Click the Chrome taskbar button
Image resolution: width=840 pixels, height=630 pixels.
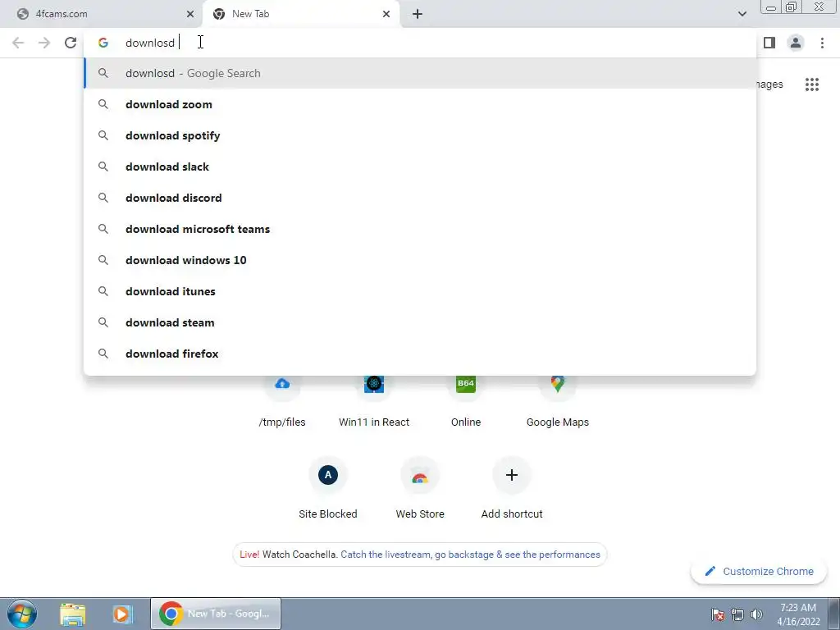click(216, 614)
